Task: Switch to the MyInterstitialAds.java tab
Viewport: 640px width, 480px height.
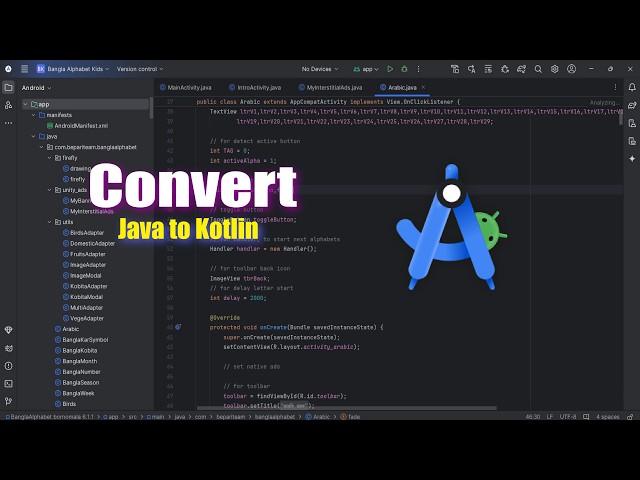Action: 330,87
